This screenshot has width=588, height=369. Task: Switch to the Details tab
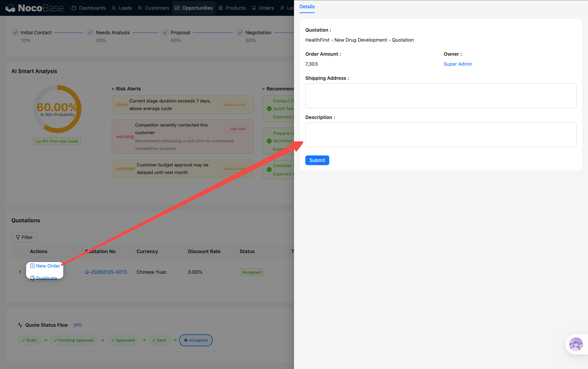(307, 7)
